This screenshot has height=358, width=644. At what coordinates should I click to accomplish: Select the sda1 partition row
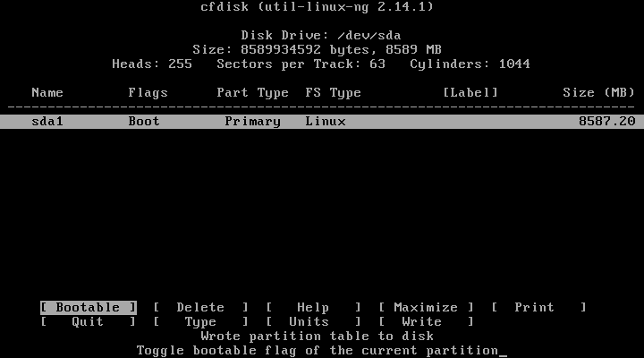[x=322, y=122]
